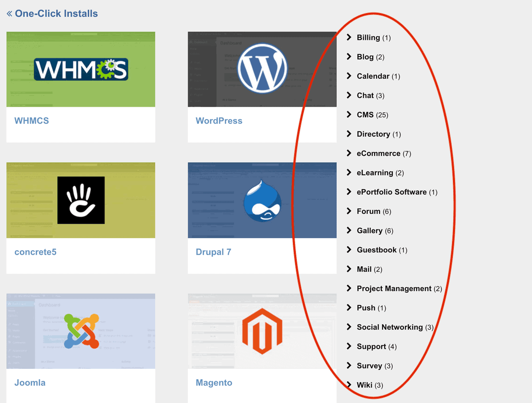Expand the Gallery category chevron
The height and width of the screenshot is (403, 532).
pos(349,230)
